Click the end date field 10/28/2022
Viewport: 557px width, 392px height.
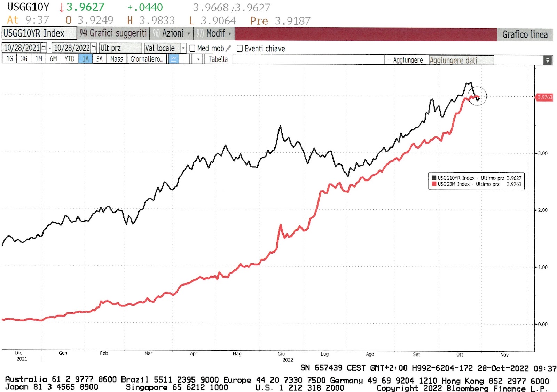pos(72,48)
